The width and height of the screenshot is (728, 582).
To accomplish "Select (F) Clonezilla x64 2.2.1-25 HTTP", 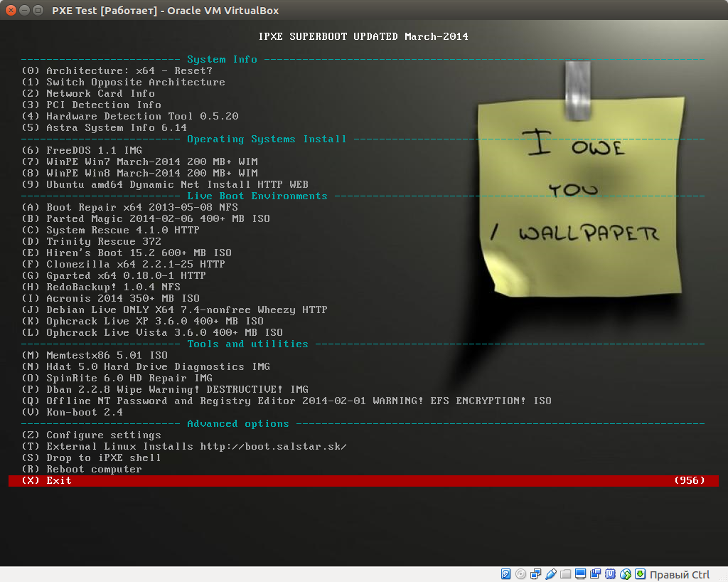I will [124, 264].
